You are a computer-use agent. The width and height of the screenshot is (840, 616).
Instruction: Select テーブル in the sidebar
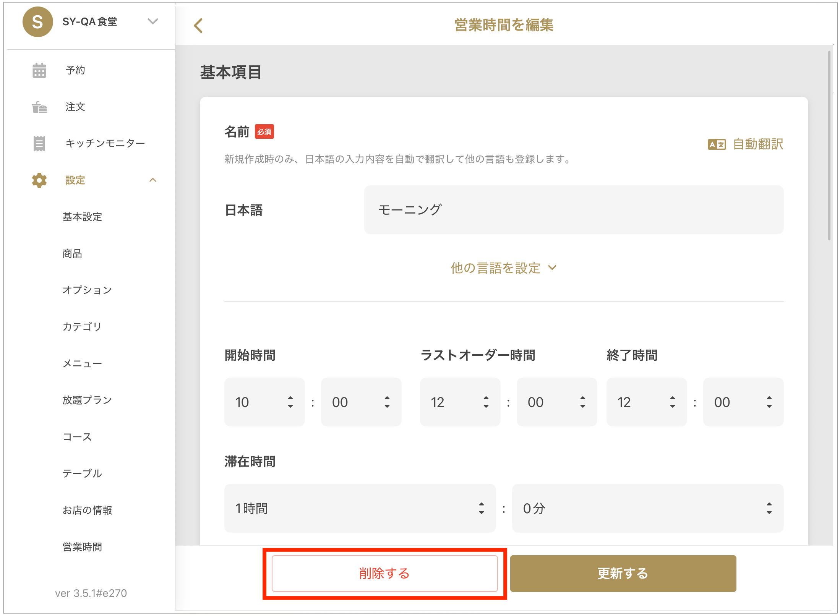pyautogui.click(x=82, y=473)
